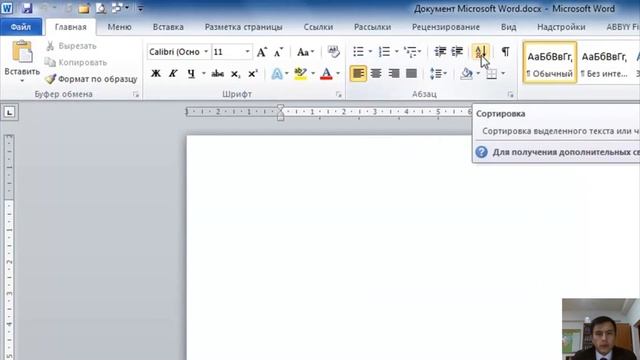Toggle italic К formatting
Viewport: 640px width, 360px height.
[173, 73]
